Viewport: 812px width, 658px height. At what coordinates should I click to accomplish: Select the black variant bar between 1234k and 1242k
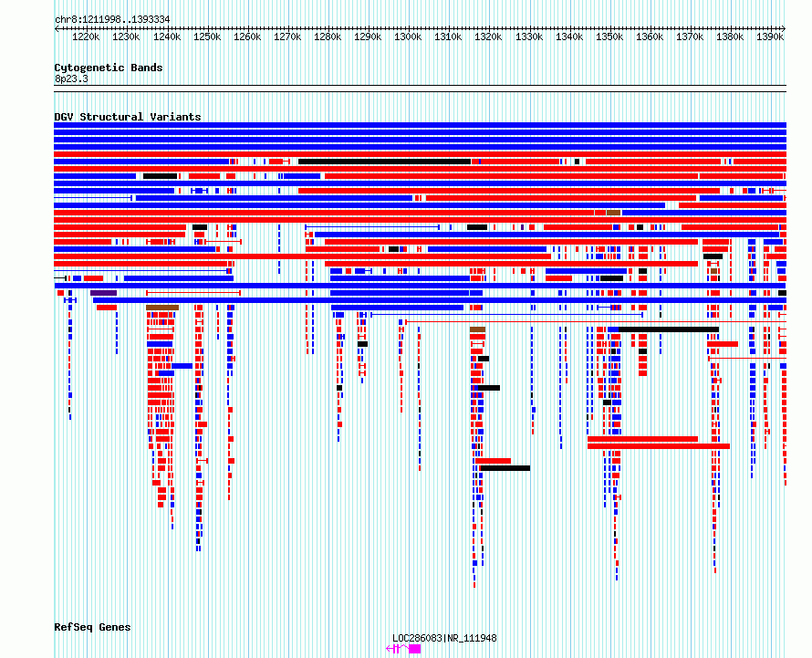pyautogui.click(x=160, y=176)
